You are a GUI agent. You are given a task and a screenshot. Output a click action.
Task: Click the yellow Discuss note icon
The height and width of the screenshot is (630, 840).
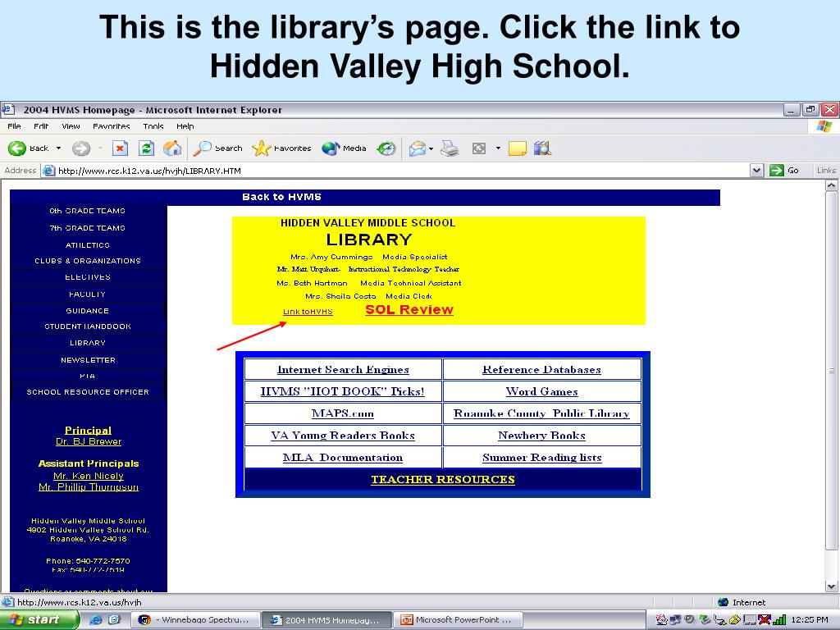[518, 148]
